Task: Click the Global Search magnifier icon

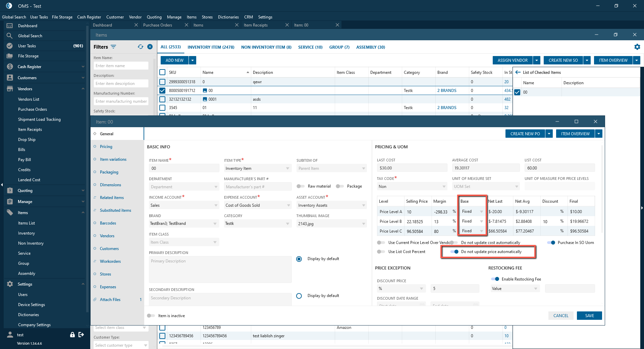Action: 10,36
